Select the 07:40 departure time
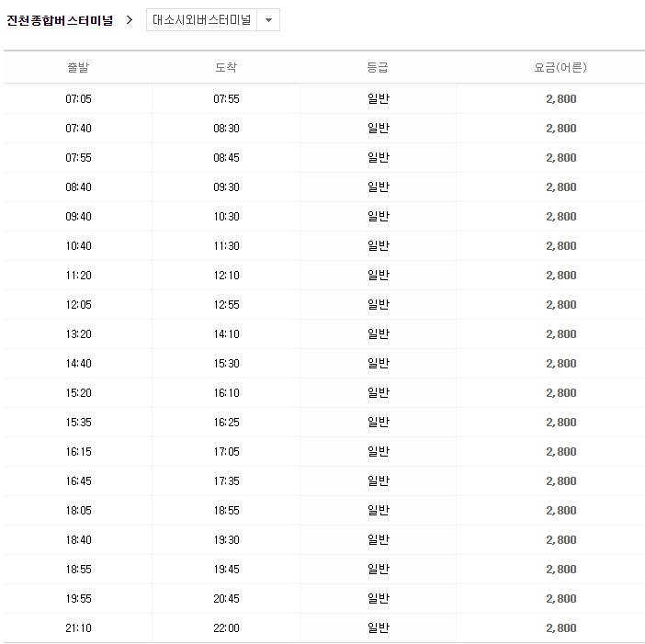 (x=78, y=129)
